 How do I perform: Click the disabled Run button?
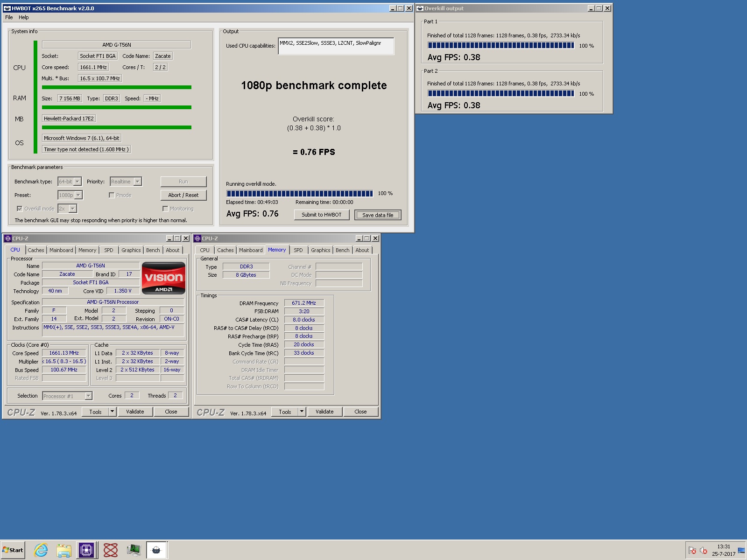click(183, 182)
